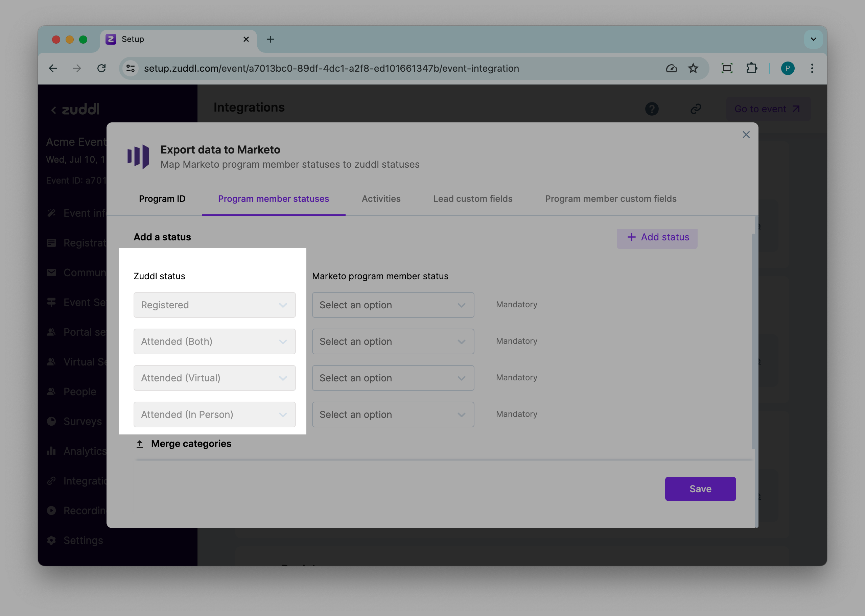Open Marketo status dropdown for Registered row
This screenshot has height=616, width=865.
[x=393, y=305]
